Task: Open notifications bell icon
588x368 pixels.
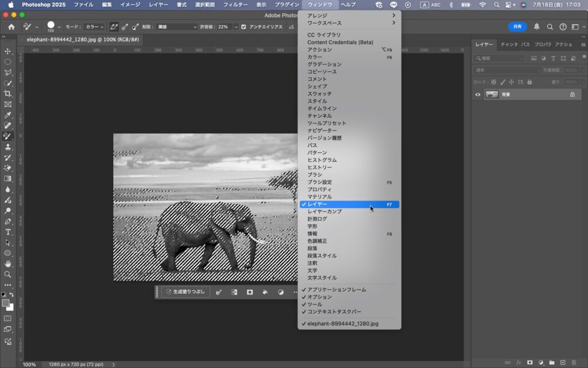Action: click(537, 26)
